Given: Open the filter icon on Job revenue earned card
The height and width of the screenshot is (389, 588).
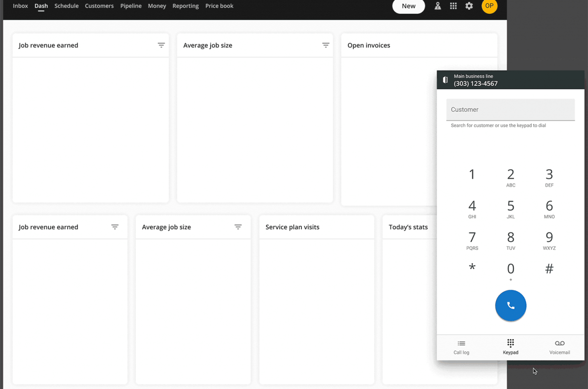Looking at the screenshot, I should [x=161, y=45].
